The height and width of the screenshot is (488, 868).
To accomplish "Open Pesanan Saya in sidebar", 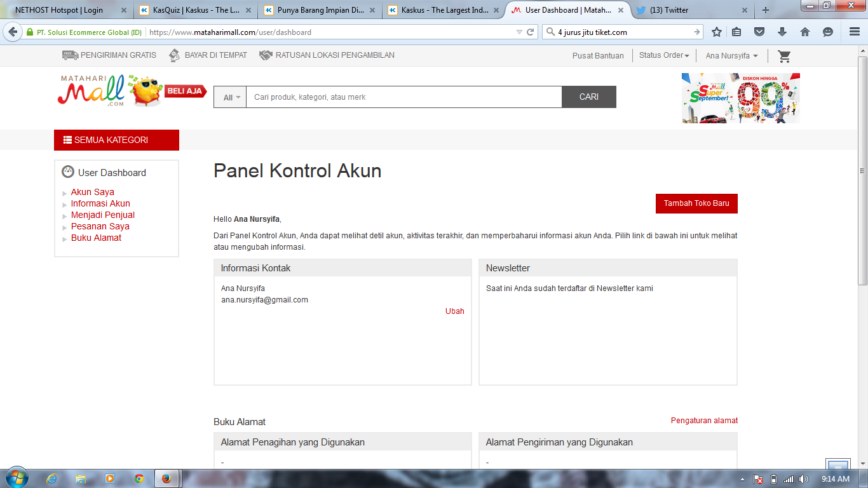I will point(100,226).
